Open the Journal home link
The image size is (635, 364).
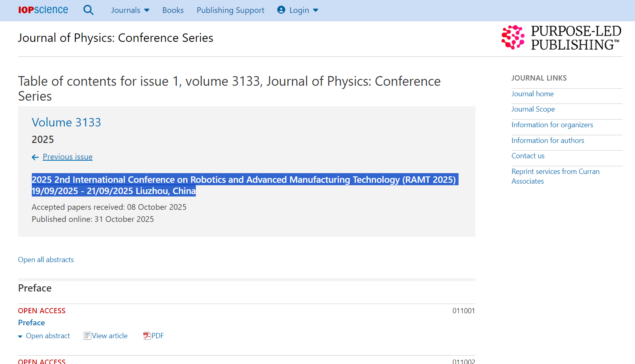(x=532, y=94)
